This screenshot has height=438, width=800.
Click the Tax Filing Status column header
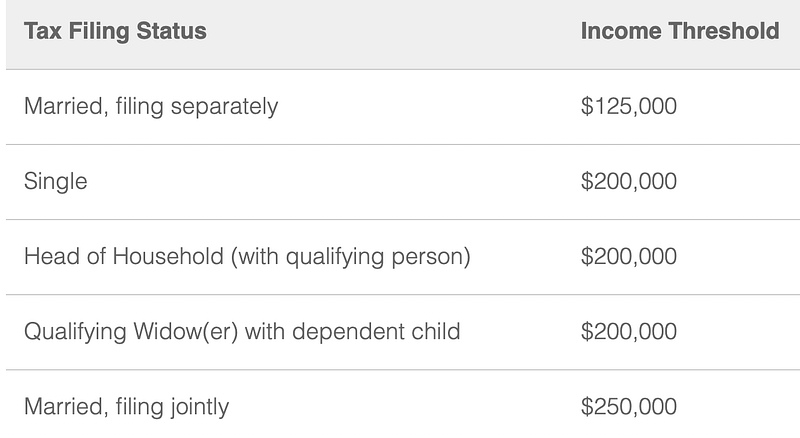pos(115,31)
